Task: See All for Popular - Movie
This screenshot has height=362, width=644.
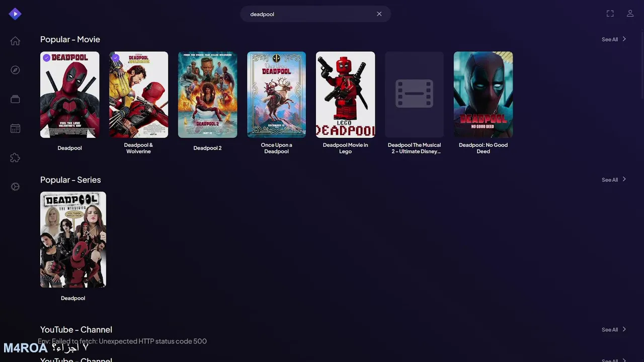Action: pos(614,39)
